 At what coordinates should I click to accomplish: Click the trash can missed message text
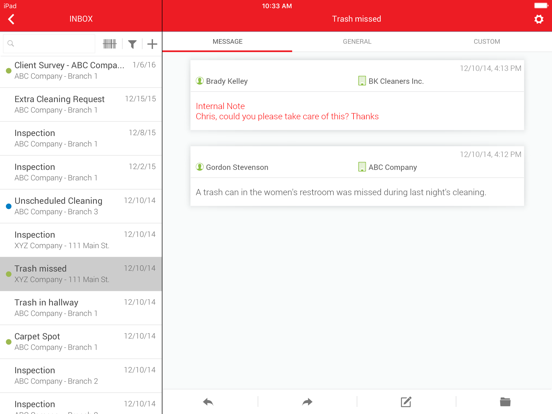click(x=341, y=192)
